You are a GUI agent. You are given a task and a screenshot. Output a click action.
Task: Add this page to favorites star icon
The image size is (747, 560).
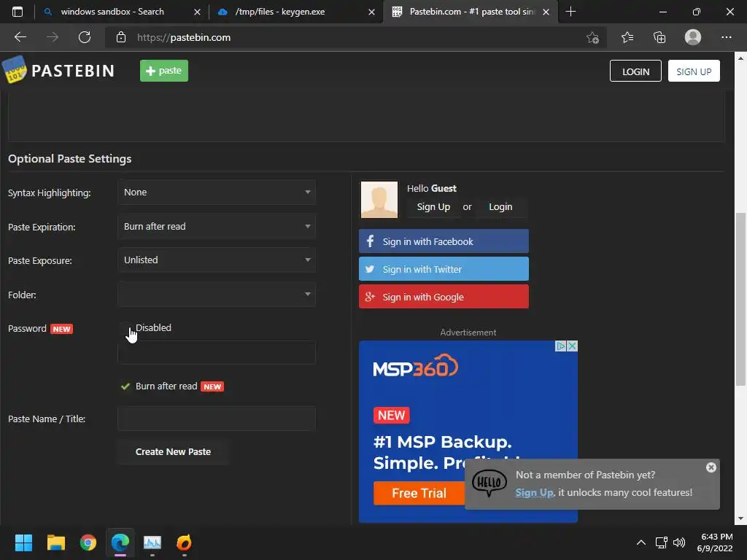click(x=592, y=37)
